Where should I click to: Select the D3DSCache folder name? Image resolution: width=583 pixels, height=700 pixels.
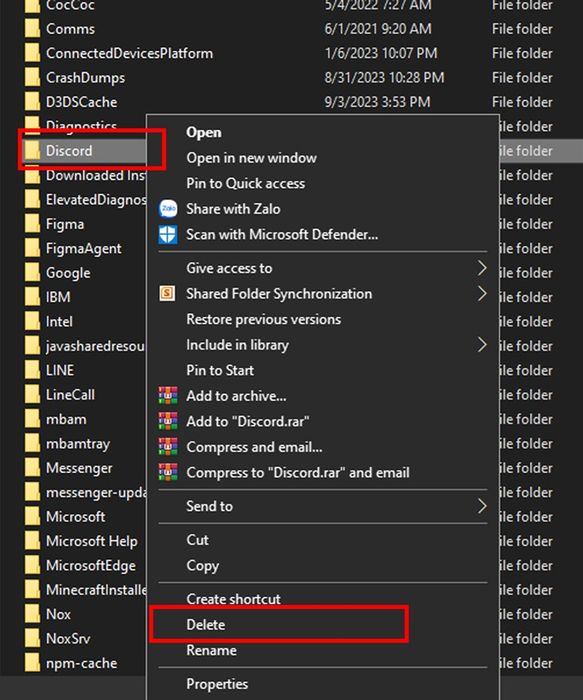point(81,102)
